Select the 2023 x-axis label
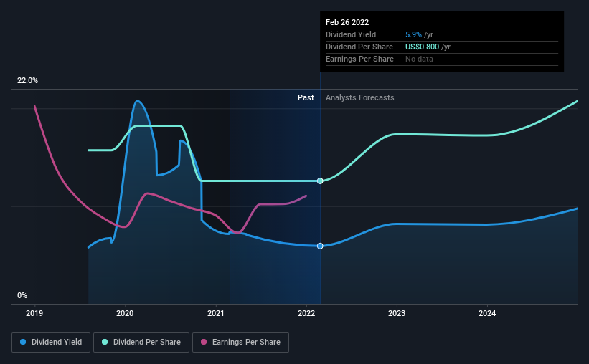The image size is (589, 364). click(x=397, y=313)
